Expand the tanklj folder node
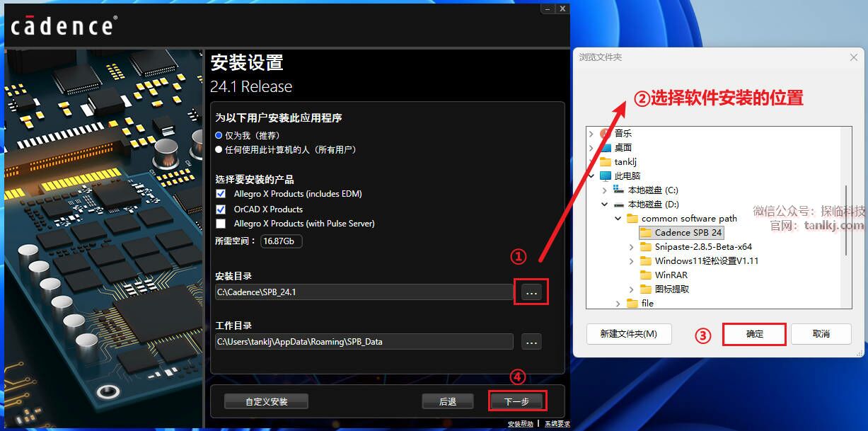 (591, 161)
